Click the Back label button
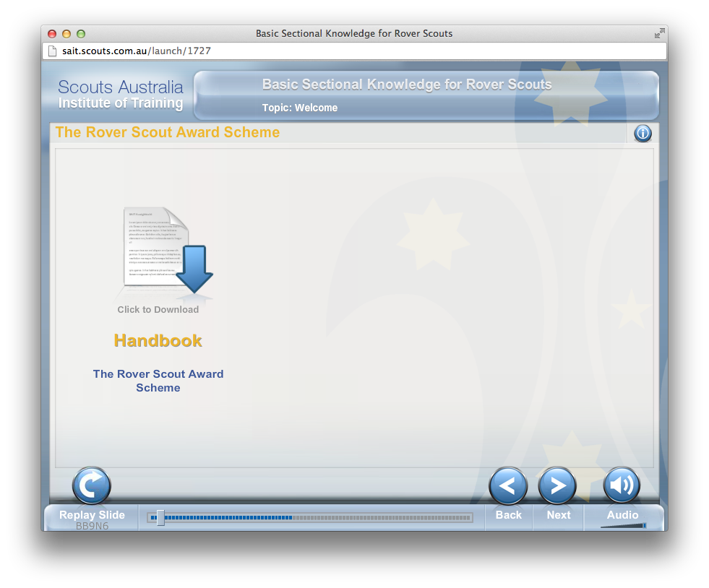Image resolution: width=709 pixels, height=588 pixels. [x=509, y=515]
